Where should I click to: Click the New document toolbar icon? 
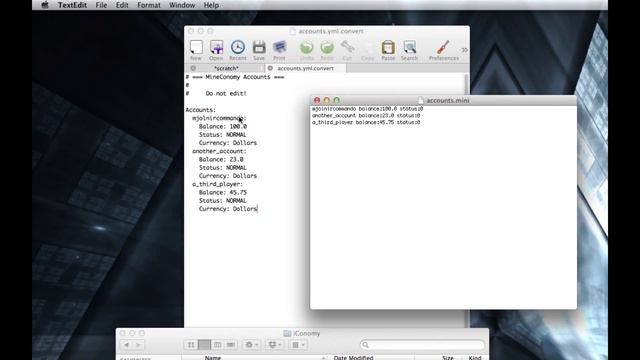(196, 47)
